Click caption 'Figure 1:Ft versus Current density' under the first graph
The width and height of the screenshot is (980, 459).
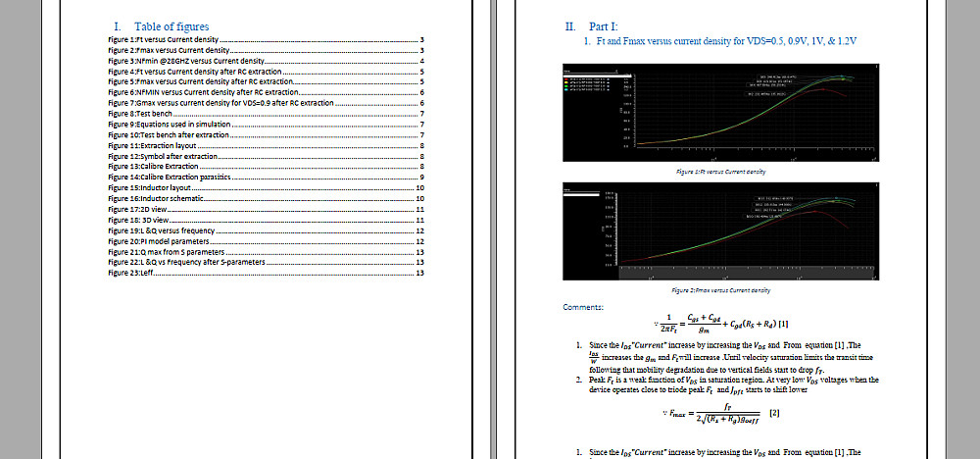tap(721, 171)
